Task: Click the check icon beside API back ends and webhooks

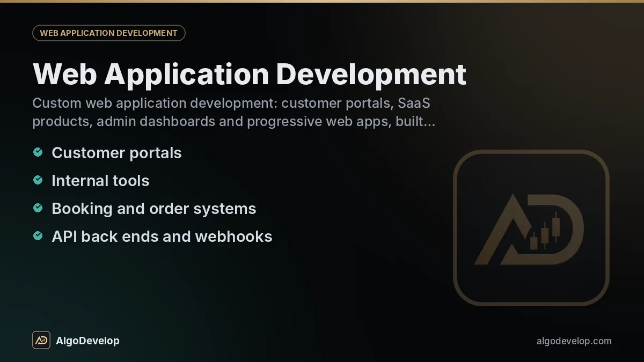Action: [x=38, y=236]
